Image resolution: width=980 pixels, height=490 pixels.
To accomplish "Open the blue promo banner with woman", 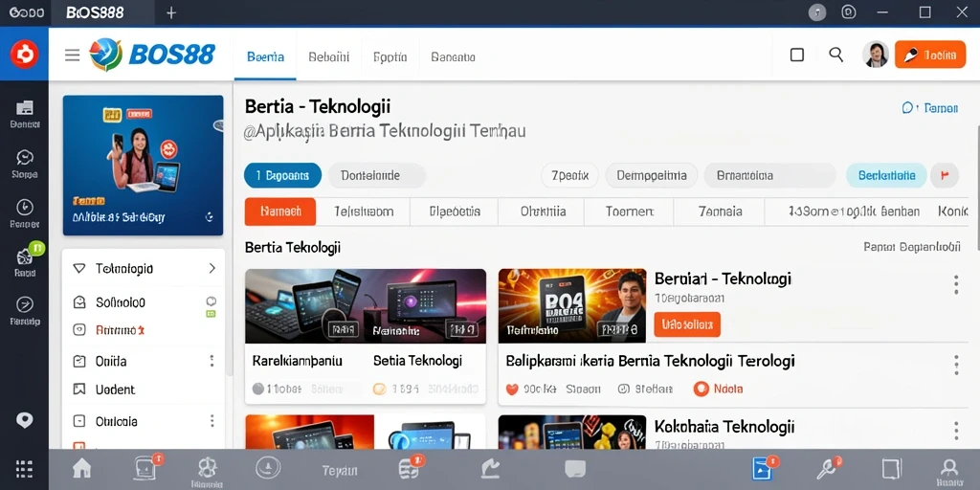I will [144, 165].
